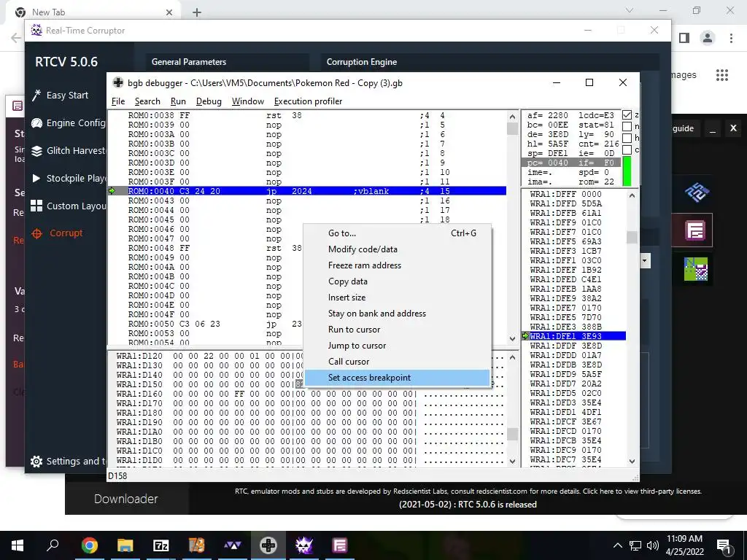Viewport: 747px width, 560px height.
Task: Open the Execution profiler menu
Action: click(309, 101)
